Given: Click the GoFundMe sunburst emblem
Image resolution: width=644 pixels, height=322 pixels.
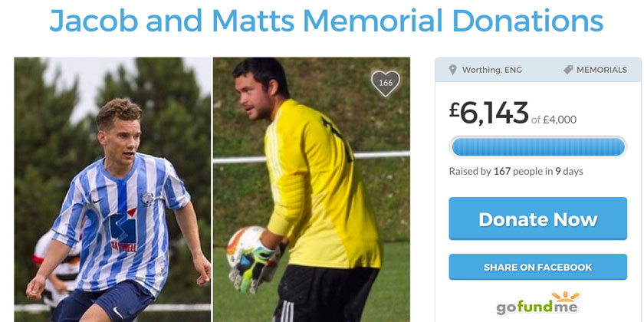Looking at the screenshot, I should point(565,297).
